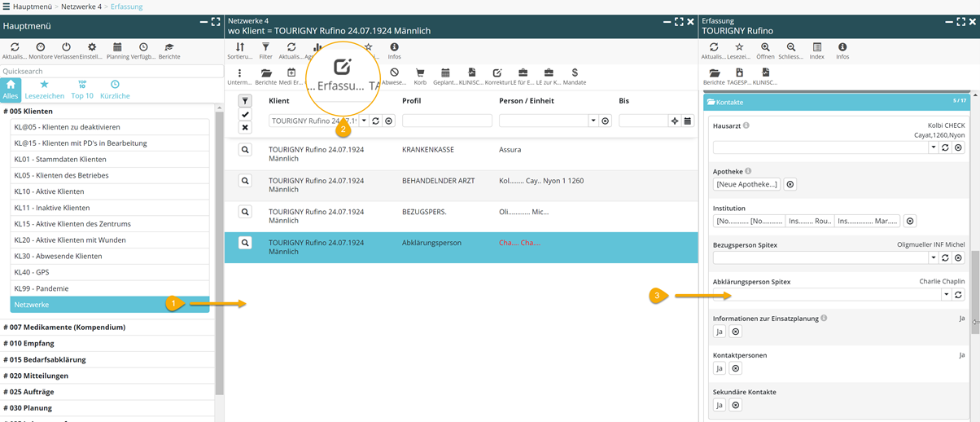
Task: Toggle Ja under Informationen zur Einsatzplanung
Action: 720,332
